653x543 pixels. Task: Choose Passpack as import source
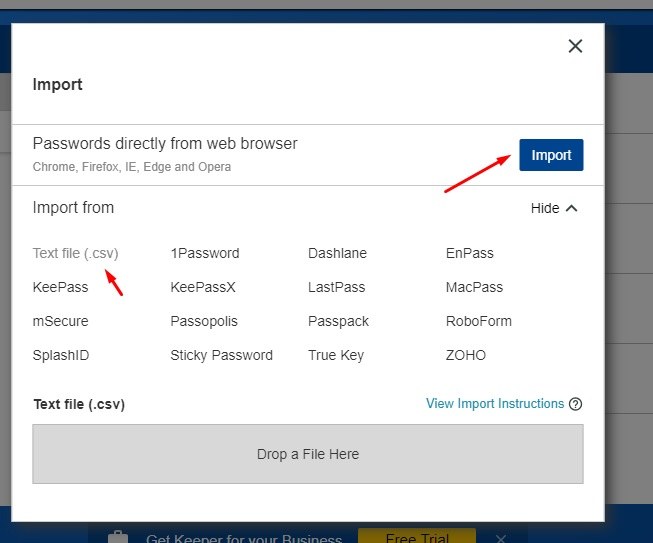tap(338, 321)
